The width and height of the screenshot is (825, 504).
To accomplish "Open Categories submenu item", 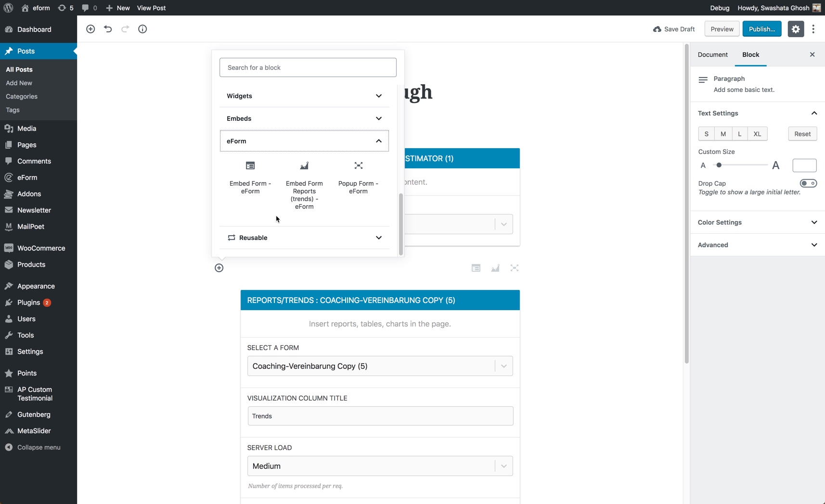I will [x=22, y=96].
